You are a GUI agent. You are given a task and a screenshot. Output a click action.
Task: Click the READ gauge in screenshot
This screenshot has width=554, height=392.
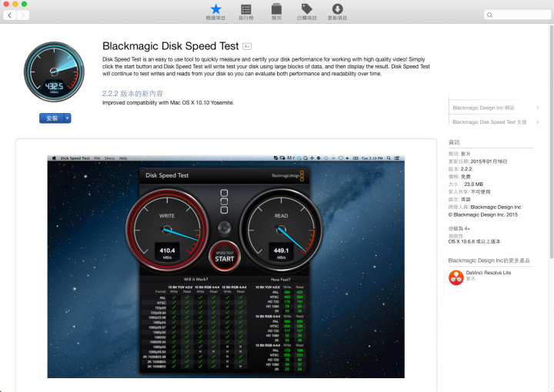pyautogui.click(x=282, y=230)
